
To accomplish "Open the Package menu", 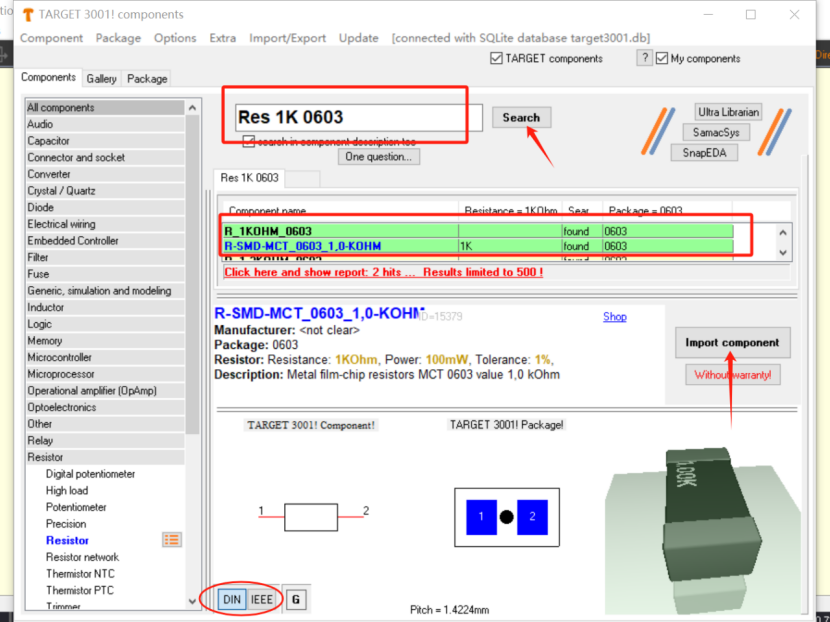I will pos(118,38).
